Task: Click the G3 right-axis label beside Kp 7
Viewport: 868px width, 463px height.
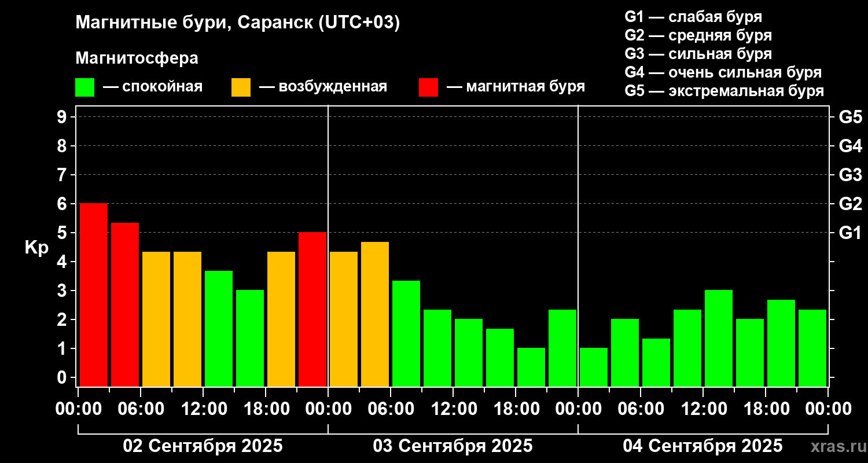Action: tap(850, 175)
